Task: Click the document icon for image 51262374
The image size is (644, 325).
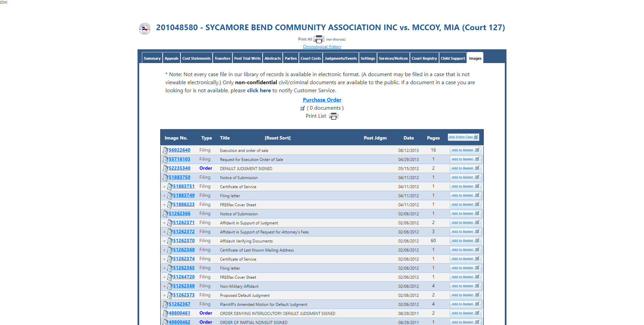Action: 170,259
